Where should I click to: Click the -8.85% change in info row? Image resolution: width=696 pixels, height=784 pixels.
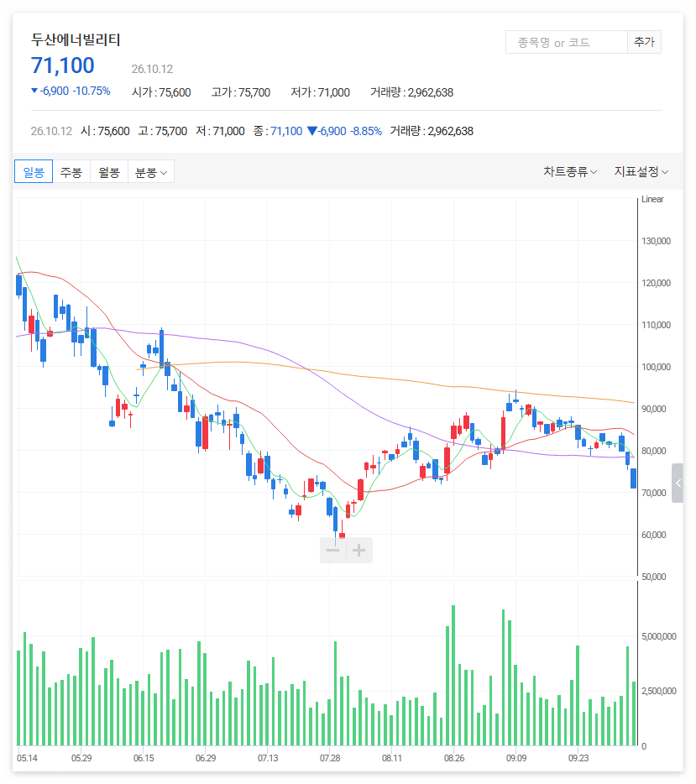[366, 131]
